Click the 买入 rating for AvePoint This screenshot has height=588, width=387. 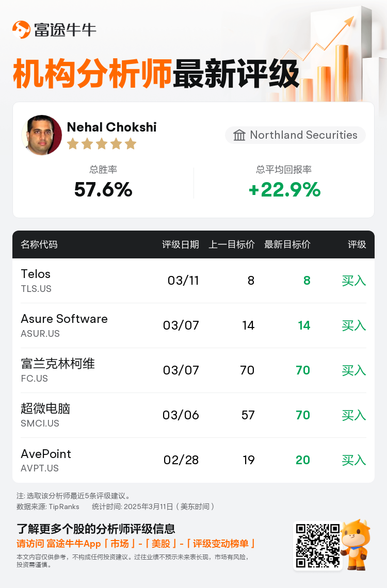coord(353,460)
